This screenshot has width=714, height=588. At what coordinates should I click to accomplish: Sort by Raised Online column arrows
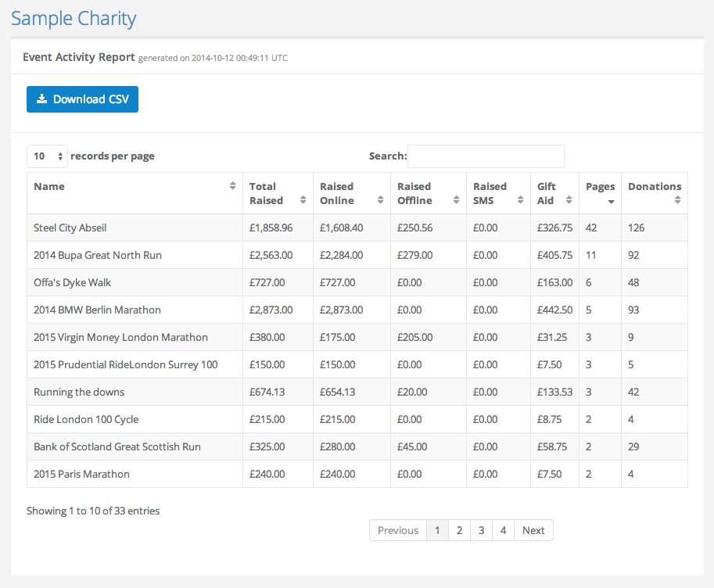[380, 200]
